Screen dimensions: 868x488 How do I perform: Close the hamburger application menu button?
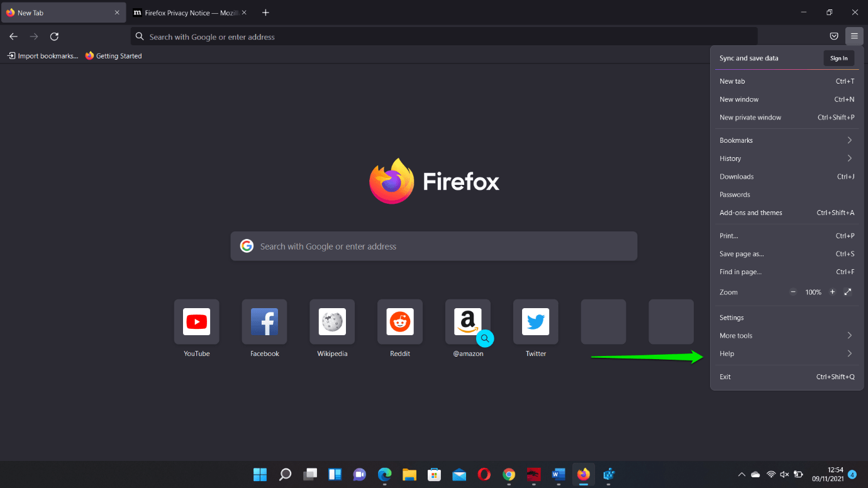click(854, 36)
